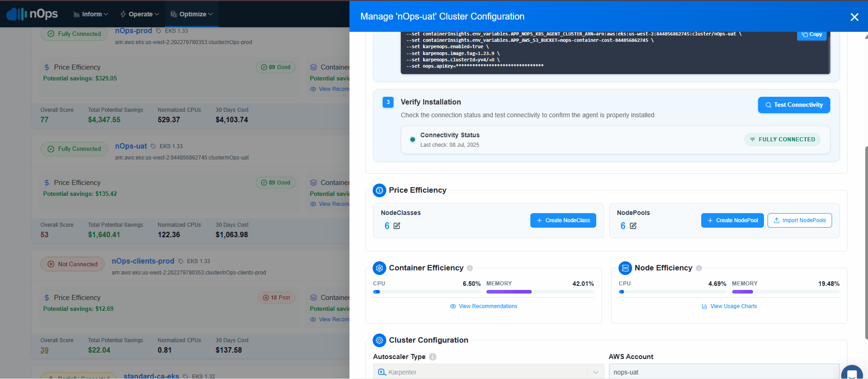Screen dimensions: 868x379
Task: Click the "$1,640.41" Total Potential Savings value
Action: click(x=104, y=235)
